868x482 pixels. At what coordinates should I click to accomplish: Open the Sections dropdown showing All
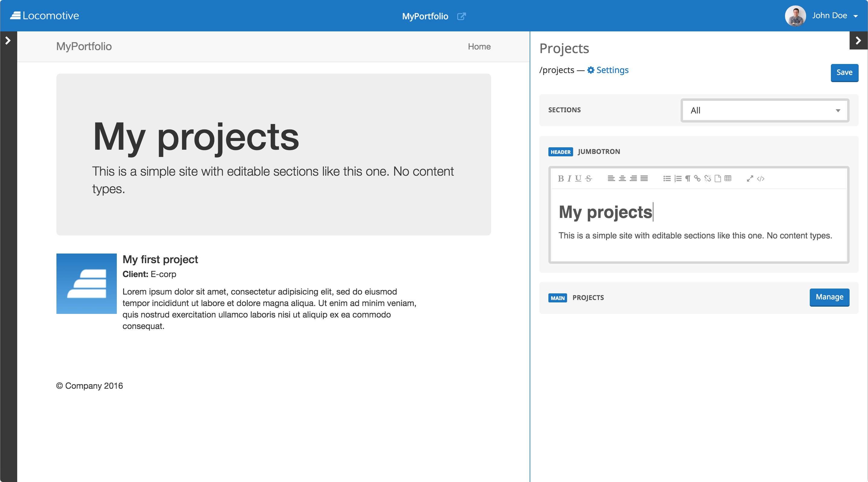pyautogui.click(x=764, y=110)
